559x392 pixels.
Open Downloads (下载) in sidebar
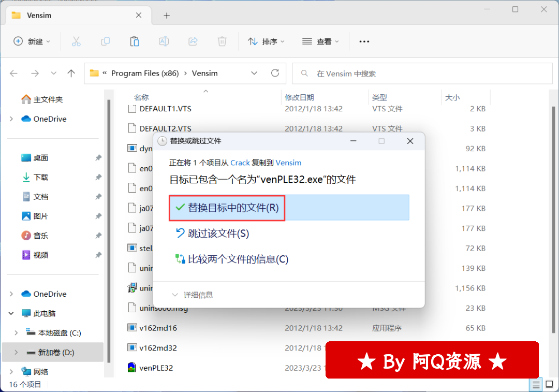pos(35,177)
